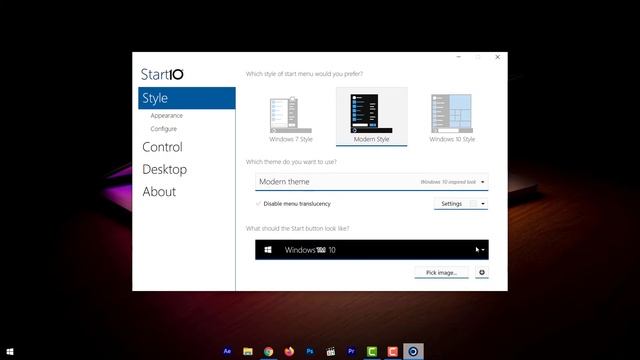Click the Settings button

pos(451,204)
